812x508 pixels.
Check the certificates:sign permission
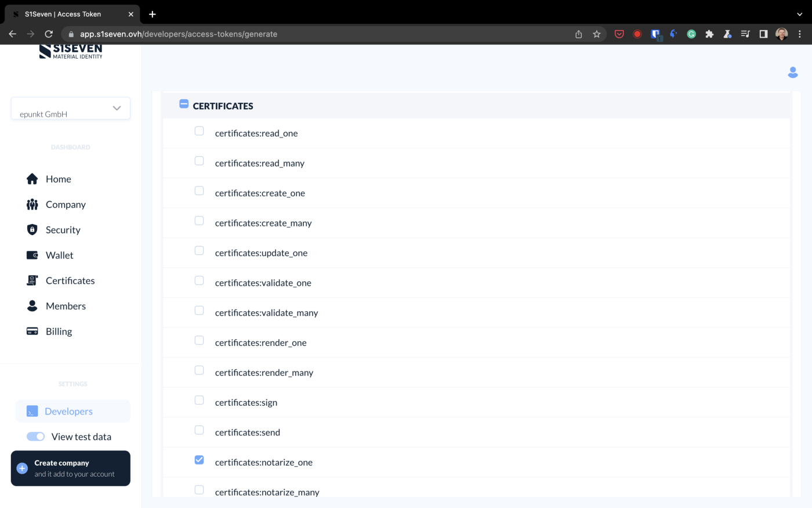[199, 400]
